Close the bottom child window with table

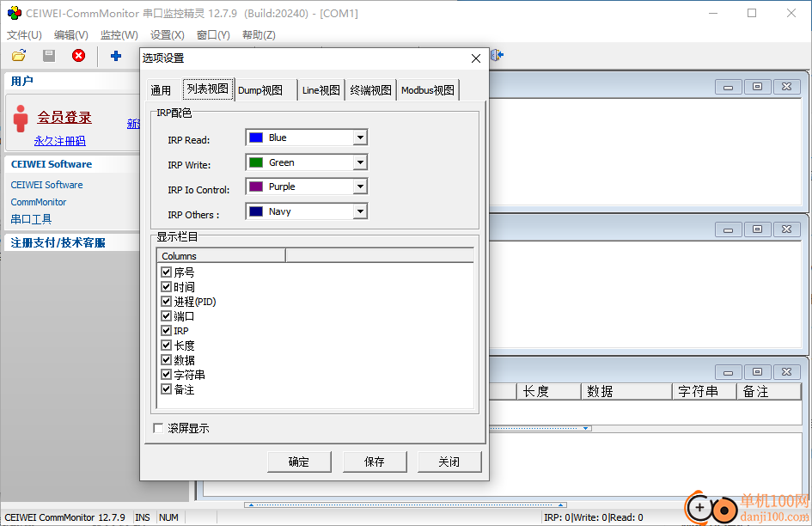pyautogui.click(x=786, y=371)
